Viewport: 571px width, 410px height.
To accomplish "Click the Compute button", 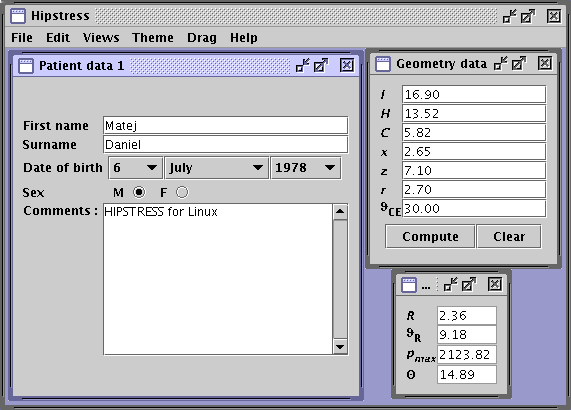I will tap(430, 237).
